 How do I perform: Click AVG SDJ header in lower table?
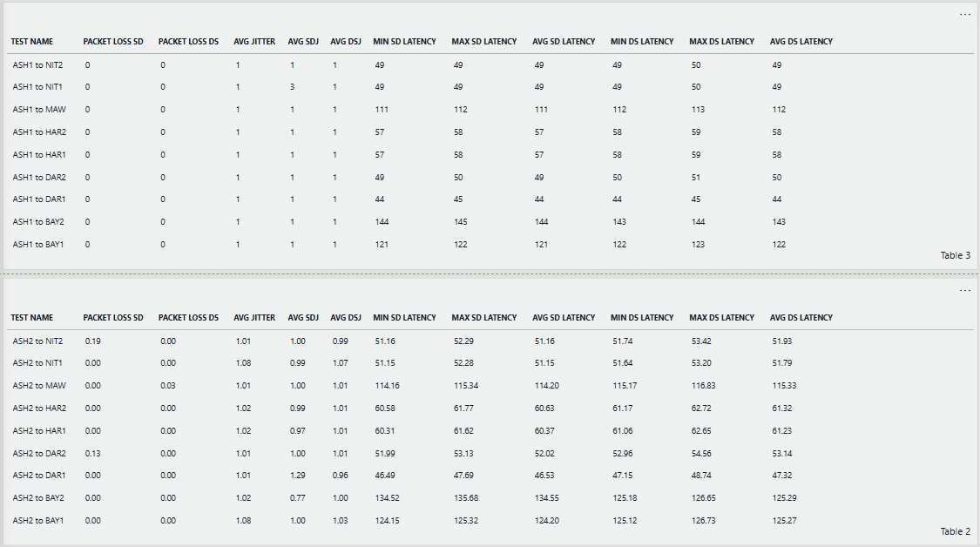click(304, 318)
